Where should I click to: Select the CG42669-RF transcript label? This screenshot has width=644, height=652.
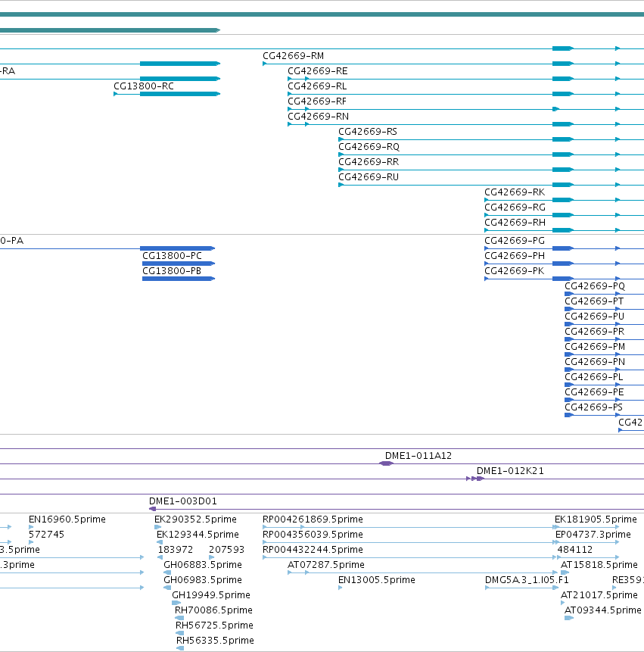pos(316,101)
